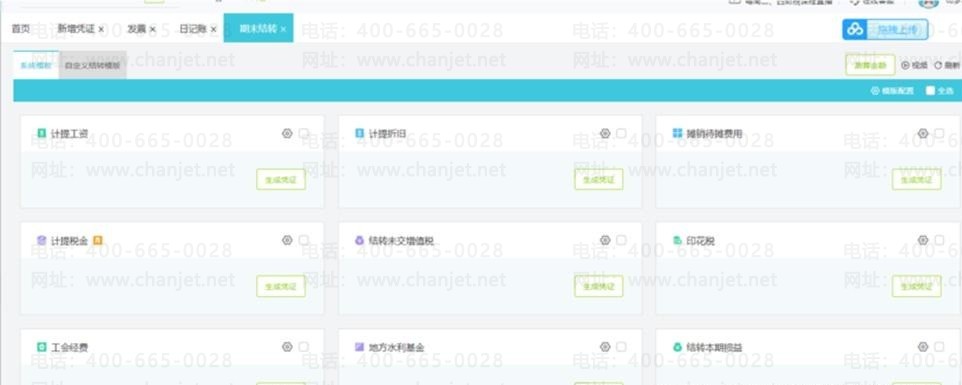Image resolution: width=962 pixels, height=385 pixels.
Task: Click the 拖拽上传 upload button
Action: [x=885, y=29]
